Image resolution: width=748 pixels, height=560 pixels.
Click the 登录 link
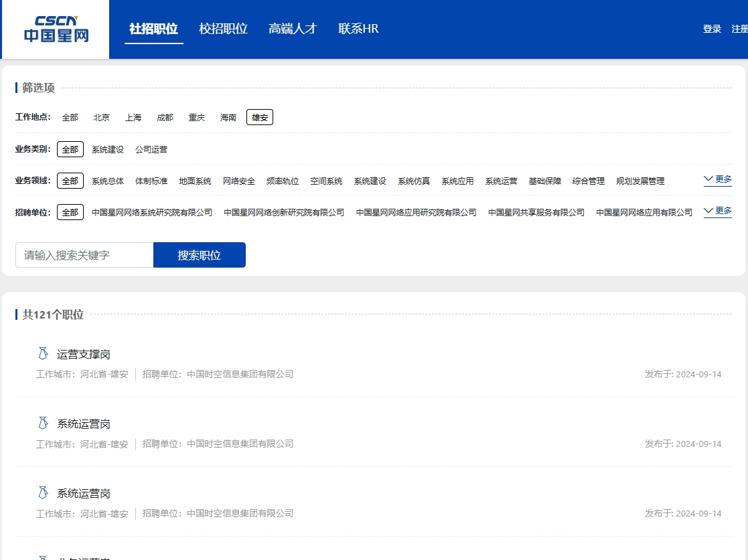coord(712,29)
